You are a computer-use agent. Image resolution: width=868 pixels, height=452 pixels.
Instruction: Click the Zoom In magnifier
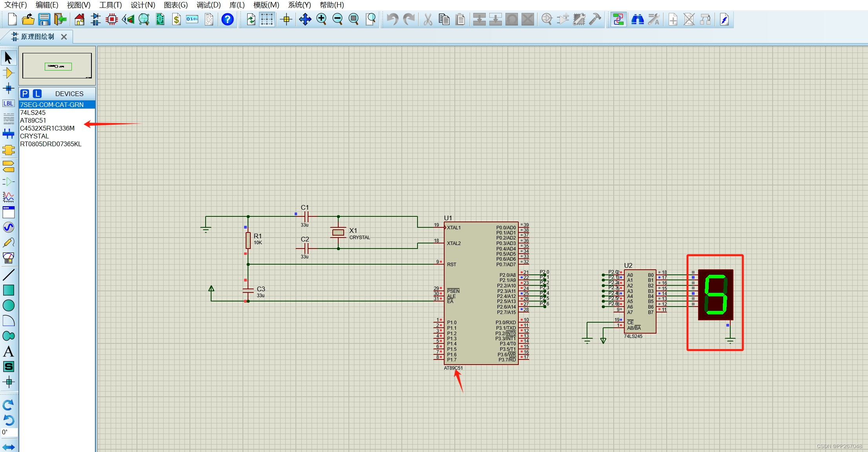point(321,19)
